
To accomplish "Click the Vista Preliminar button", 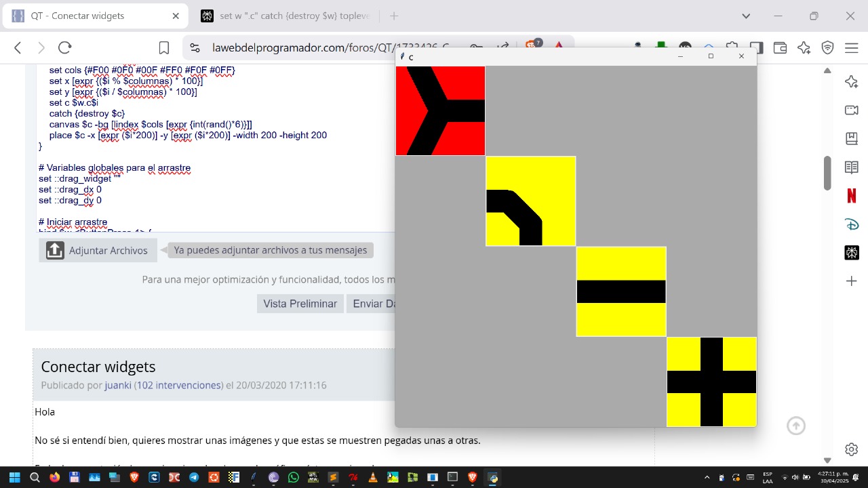I will pos(300,304).
